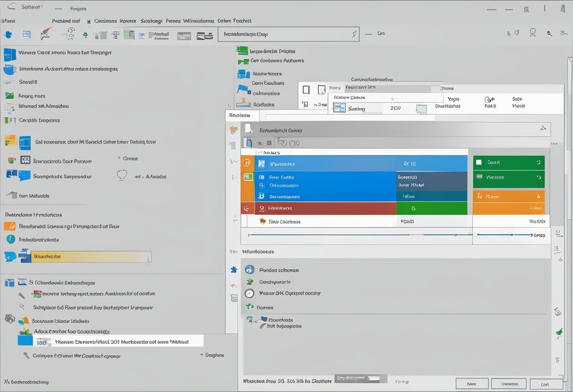Select the blue puzzle icon in the dialog sidebar

click(233, 269)
